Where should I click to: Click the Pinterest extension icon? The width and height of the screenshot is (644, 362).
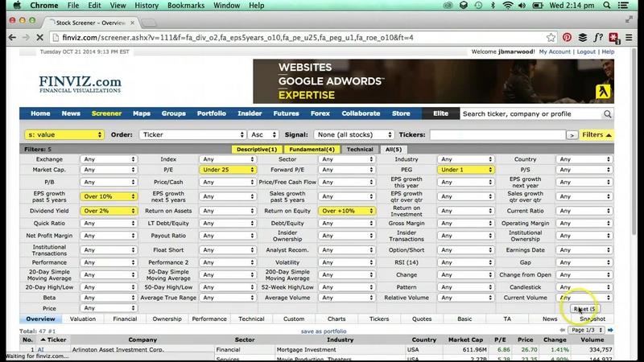tap(567, 37)
